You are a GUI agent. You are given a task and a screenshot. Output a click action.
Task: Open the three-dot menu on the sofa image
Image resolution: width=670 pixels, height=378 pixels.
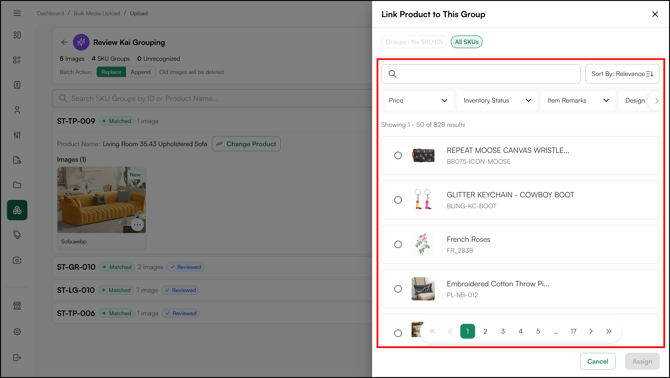(x=137, y=225)
